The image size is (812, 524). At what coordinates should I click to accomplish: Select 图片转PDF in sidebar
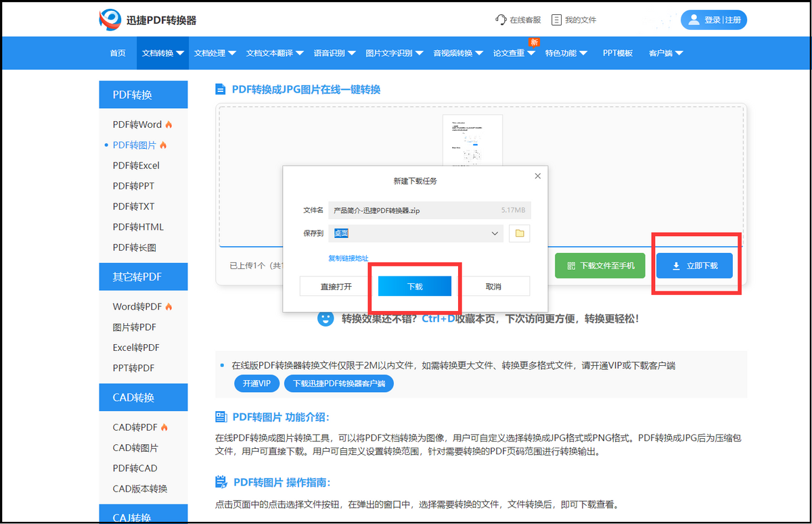coord(135,327)
